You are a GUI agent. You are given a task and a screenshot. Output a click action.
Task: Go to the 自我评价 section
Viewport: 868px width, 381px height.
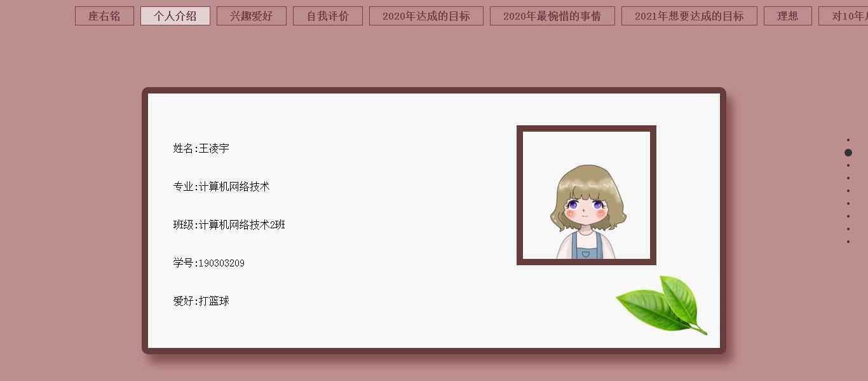[328, 16]
